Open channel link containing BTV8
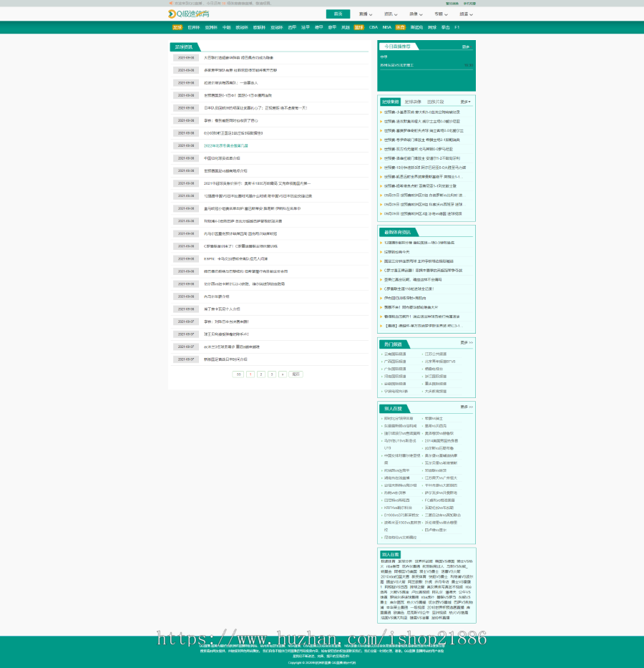644x668 pixels. (x=439, y=362)
